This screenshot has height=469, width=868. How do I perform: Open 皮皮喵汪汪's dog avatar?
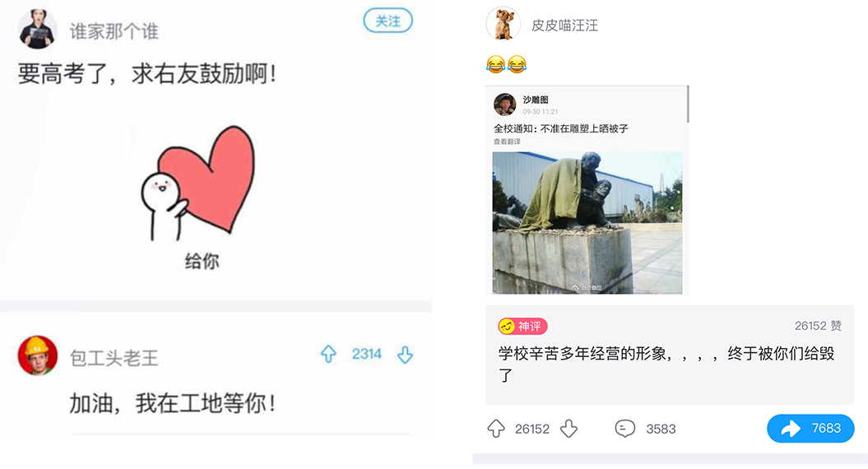coord(504,24)
